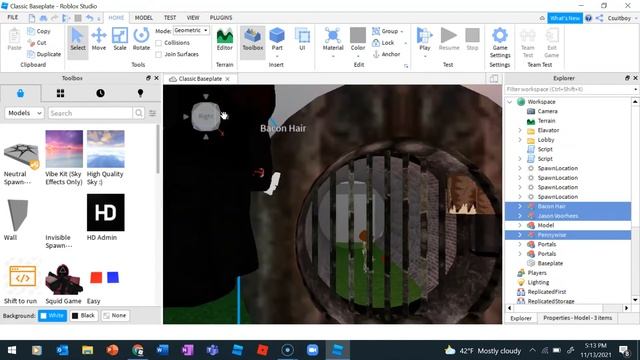Anchor the selected parts

point(387,54)
